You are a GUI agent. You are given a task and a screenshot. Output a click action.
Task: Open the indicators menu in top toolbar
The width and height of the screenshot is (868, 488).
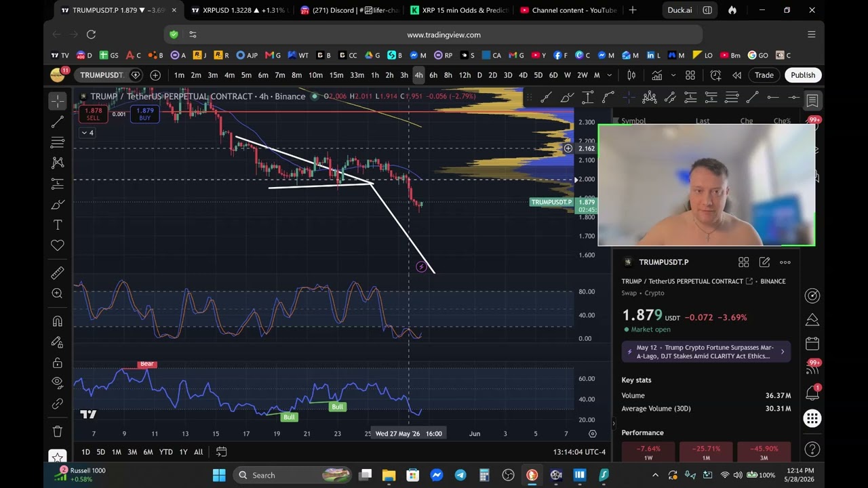tap(656, 75)
